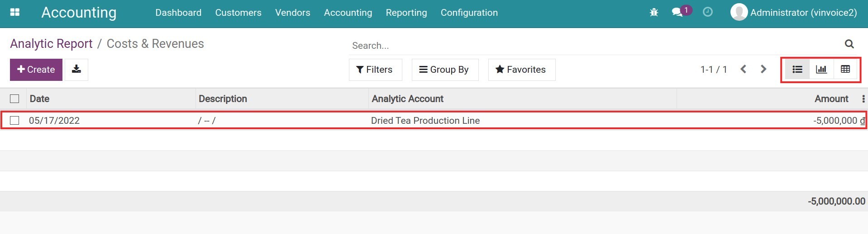Toggle the select-all header checkbox
The image size is (868, 234).
(14, 98)
